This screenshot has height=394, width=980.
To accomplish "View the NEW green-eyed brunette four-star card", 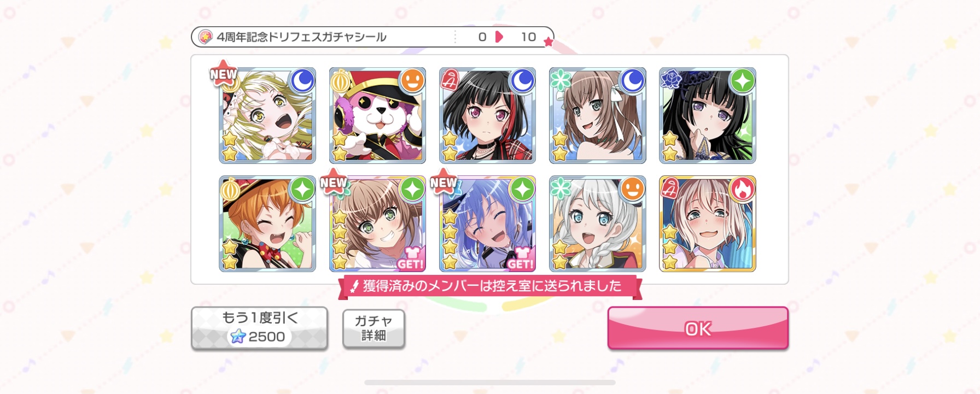I will [377, 224].
